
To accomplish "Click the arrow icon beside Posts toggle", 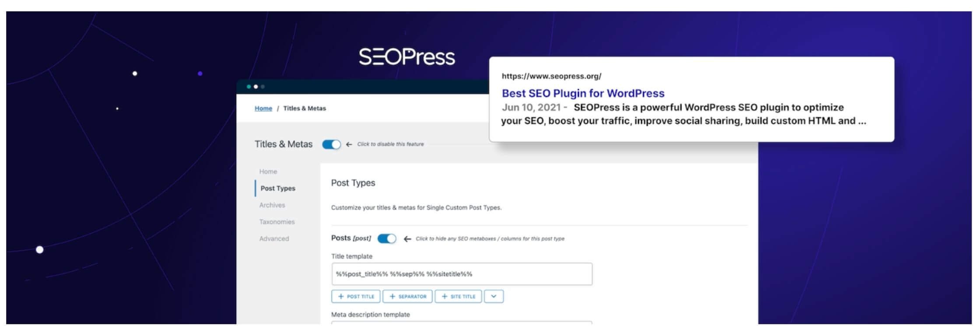I will (407, 239).
